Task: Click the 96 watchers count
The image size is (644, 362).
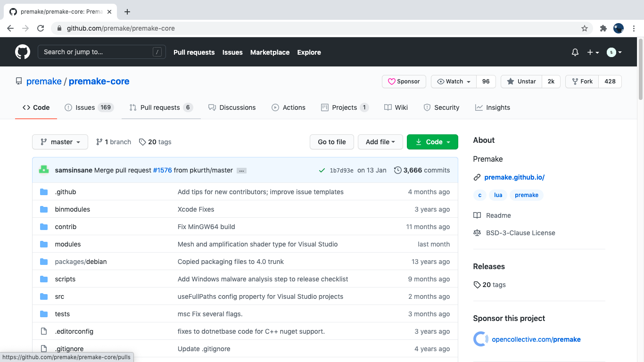Action: point(486,82)
